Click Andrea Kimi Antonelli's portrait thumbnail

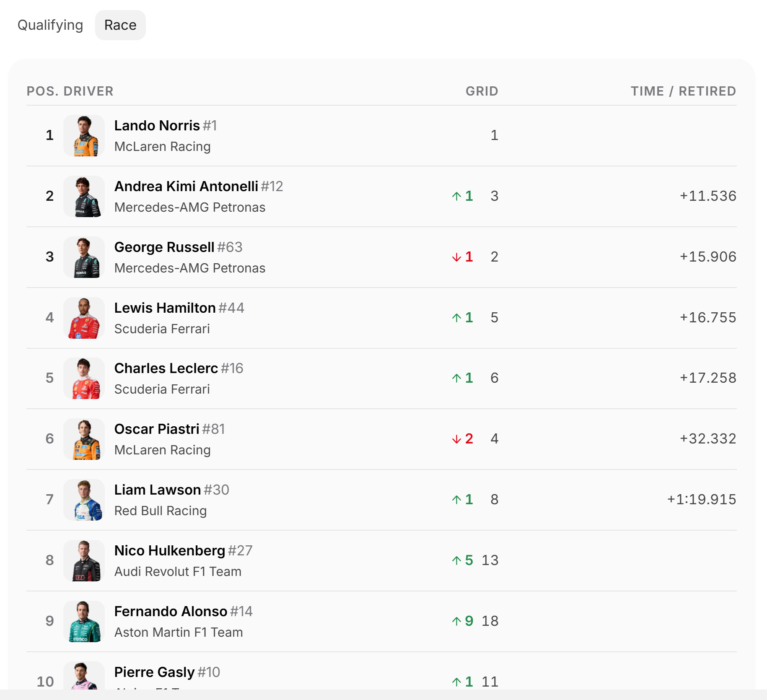[x=84, y=197]
